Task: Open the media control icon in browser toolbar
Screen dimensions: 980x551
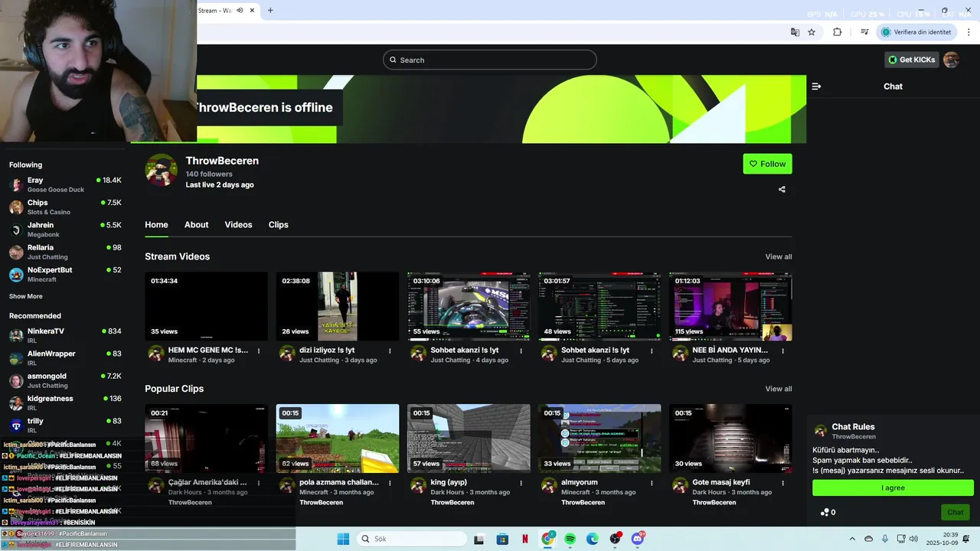Action: click(864, 32)
